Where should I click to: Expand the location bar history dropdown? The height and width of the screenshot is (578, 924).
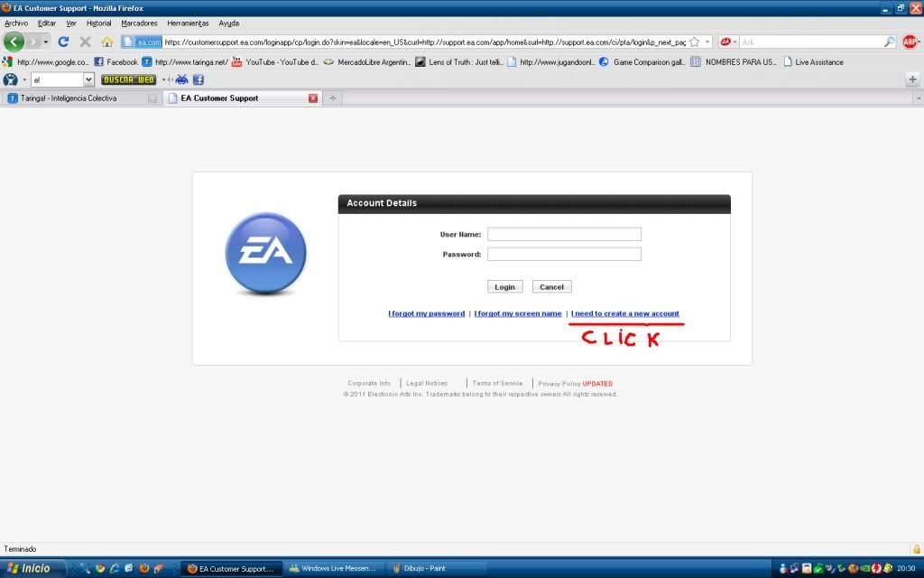[707, 42]
